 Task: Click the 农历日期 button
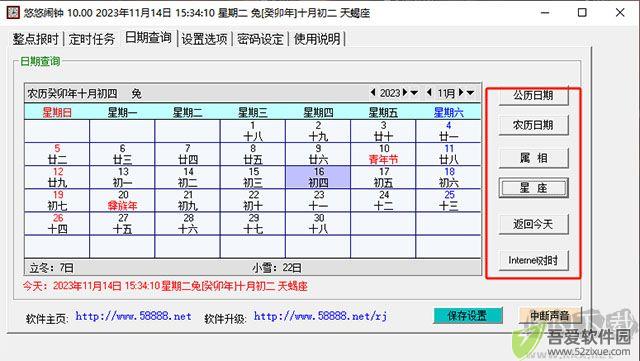coord(533,125)
